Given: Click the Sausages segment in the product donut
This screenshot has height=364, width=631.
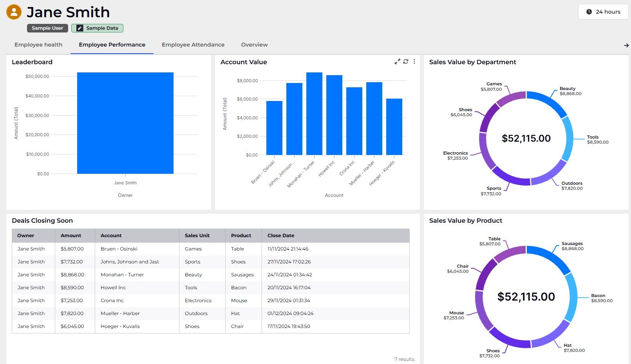Looking at the screenshot, I should [x=551, y=256].
